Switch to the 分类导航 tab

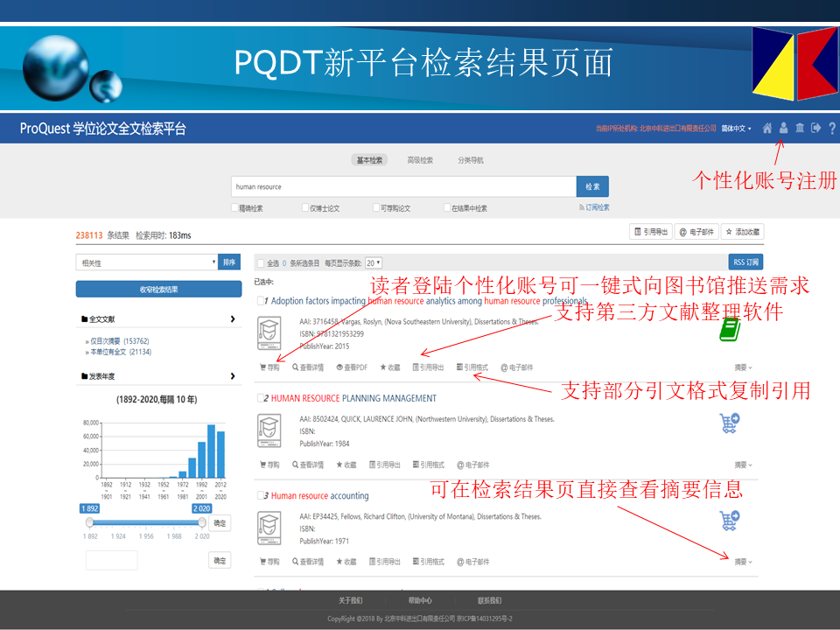[x=470, y=160]
